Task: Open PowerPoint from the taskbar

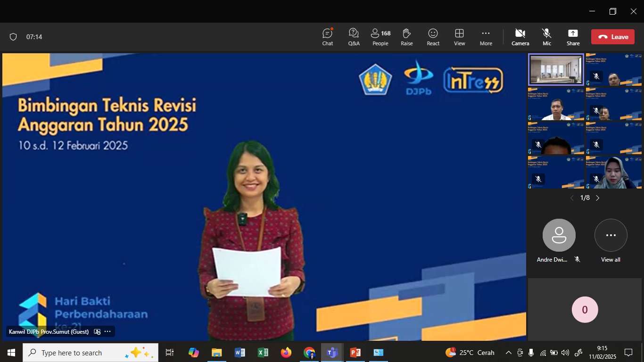Action: pyautogui.click(x=355, y=353)
